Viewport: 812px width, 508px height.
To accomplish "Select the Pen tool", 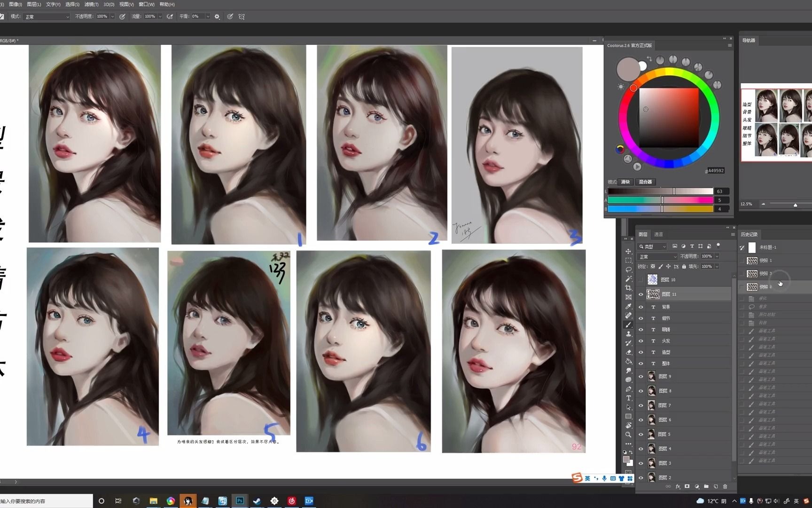I will click(x=628, y=389).
